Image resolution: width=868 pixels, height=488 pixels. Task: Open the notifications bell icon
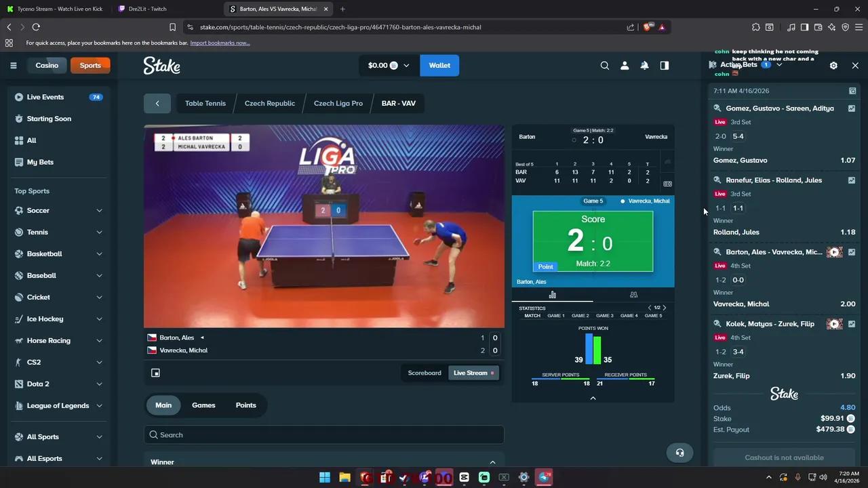point(644,65)
